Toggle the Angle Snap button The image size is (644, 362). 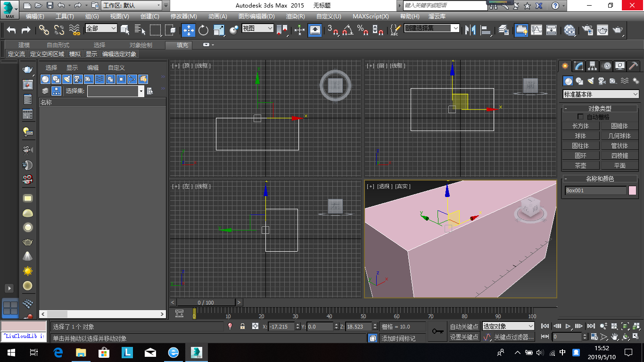348,30
